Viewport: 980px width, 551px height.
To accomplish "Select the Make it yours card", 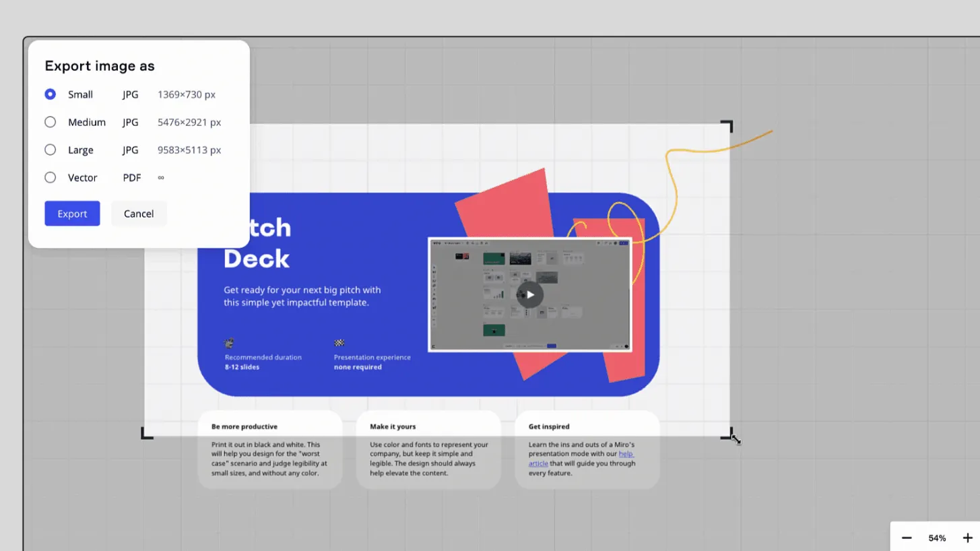I will (428, 449).
